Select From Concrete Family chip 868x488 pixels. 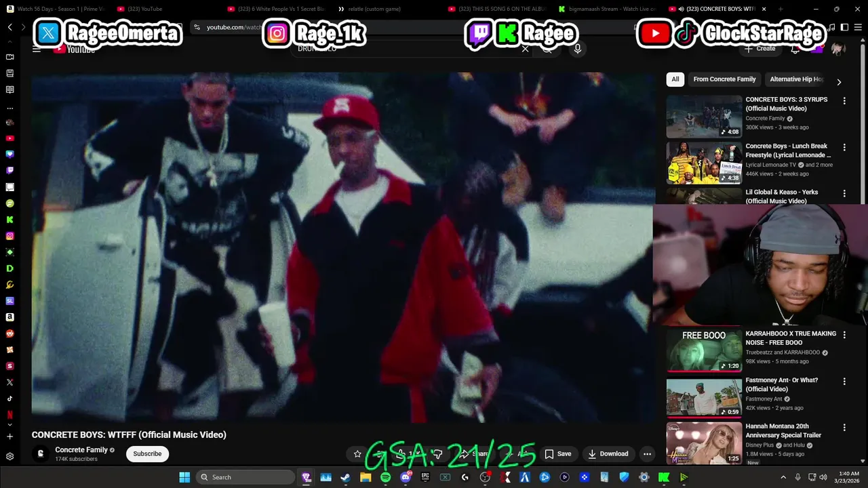click(724, 79)
